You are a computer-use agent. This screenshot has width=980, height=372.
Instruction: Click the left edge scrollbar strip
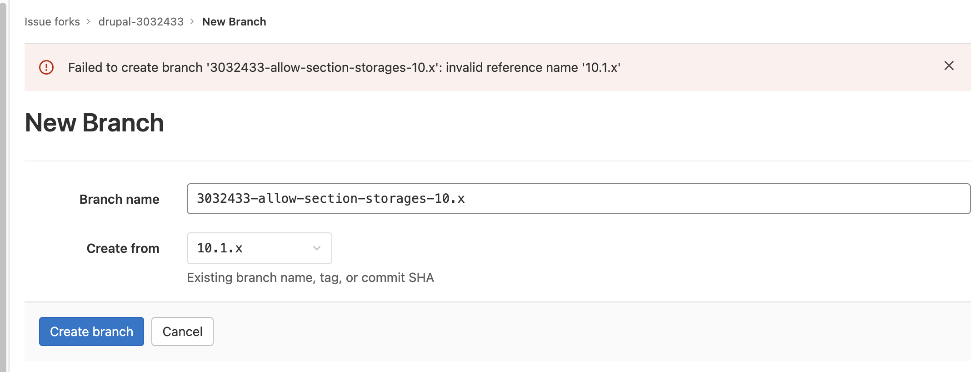click(4, 186)
